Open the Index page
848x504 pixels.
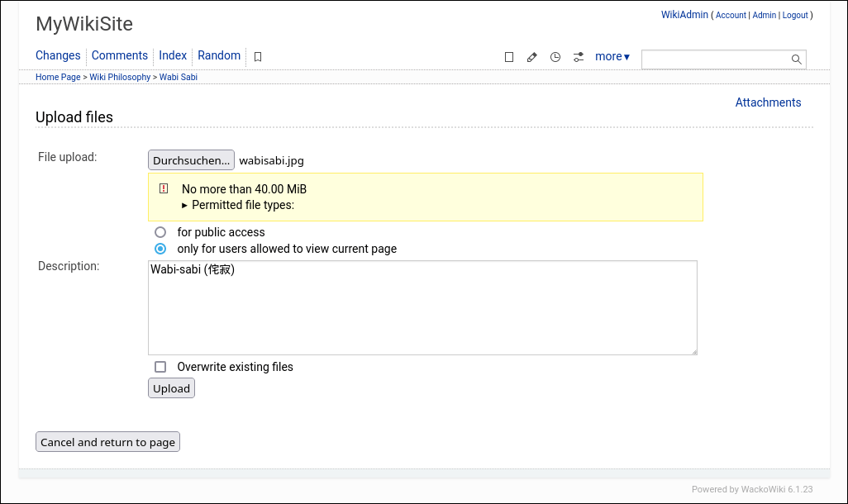[173, 55]
